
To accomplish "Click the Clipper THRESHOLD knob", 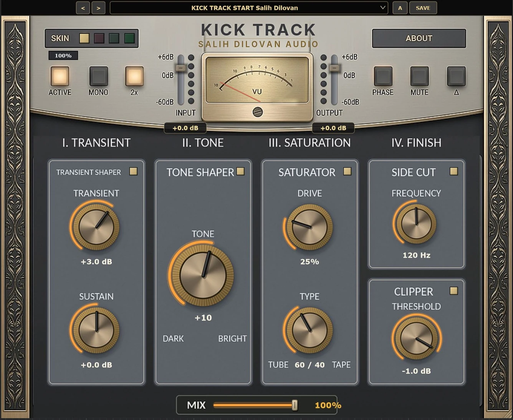I will pyautogui.click(x=416, y=338).
